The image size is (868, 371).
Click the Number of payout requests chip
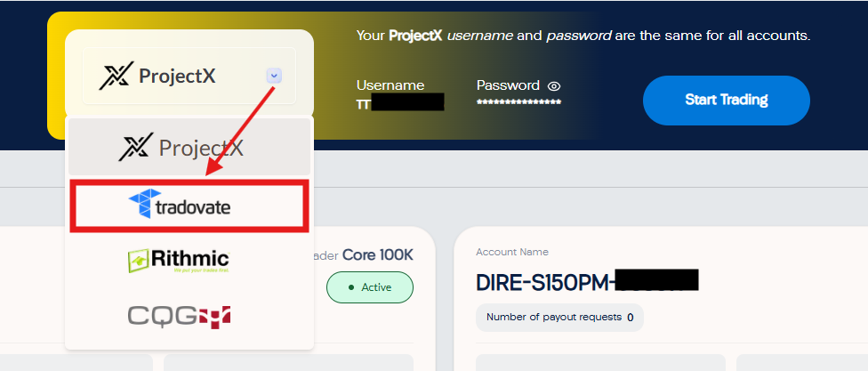click(x=559, y=318)
